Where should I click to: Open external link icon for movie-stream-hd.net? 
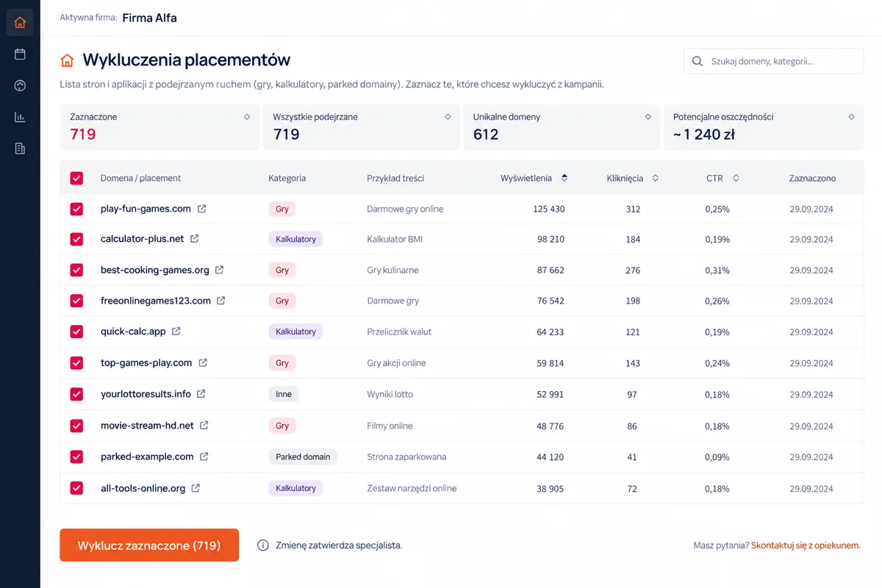click(204, 426)
